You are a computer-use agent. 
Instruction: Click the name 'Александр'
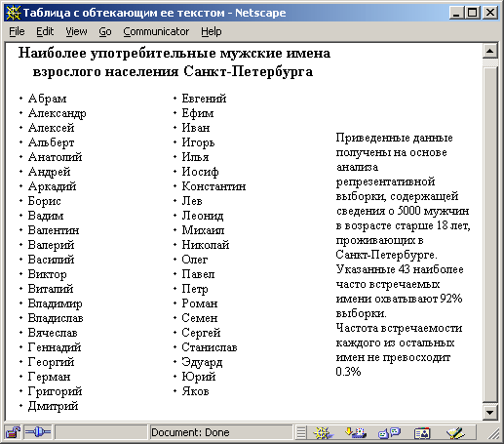pyautogui.click(x=58, y=113)
